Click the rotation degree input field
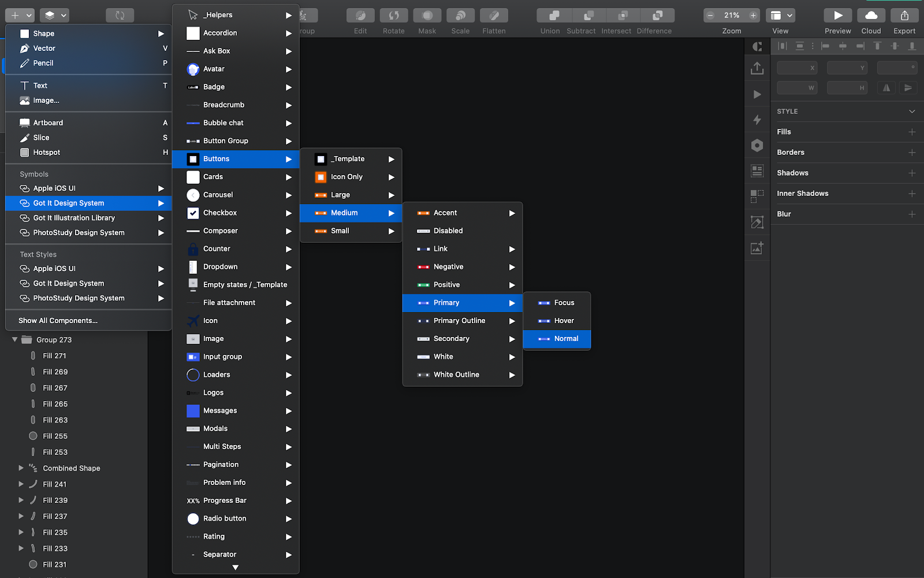Viewport: 924px width, 578px height. click(x=897, y=68)
